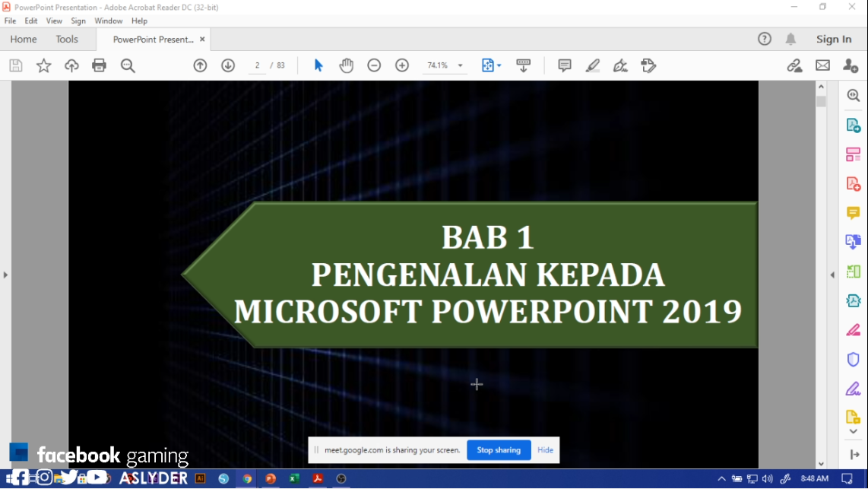Click the Print file icon
Screen dimensions: 868x489
point(99,65)
